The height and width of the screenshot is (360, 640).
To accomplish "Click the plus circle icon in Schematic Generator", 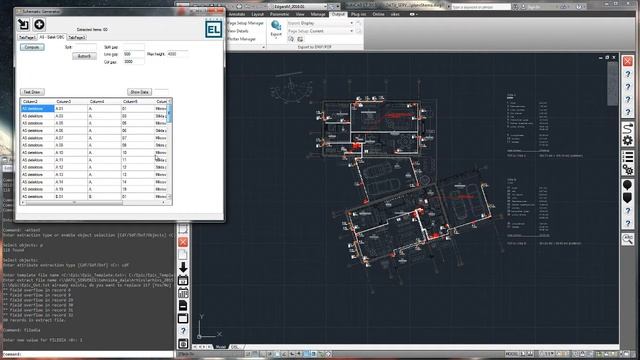I will pos(39,24).
